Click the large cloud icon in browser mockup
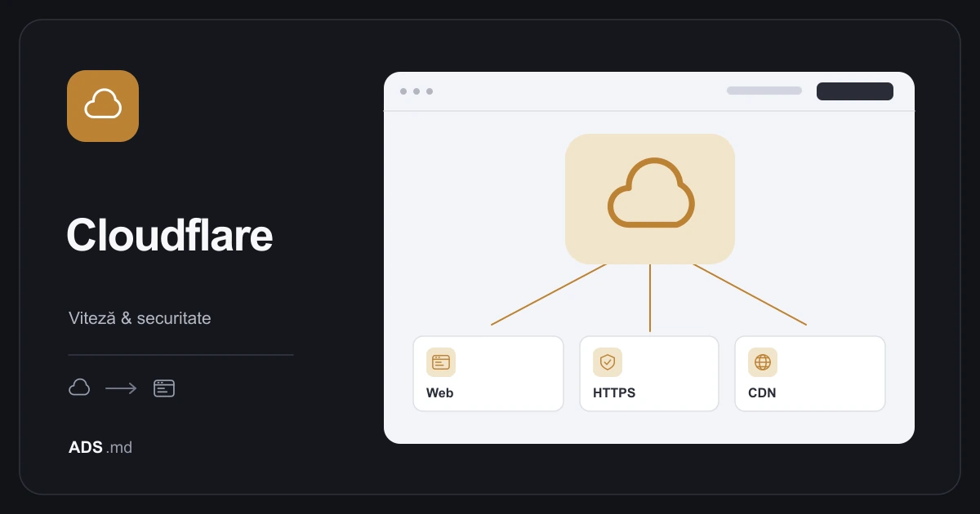 650,193
